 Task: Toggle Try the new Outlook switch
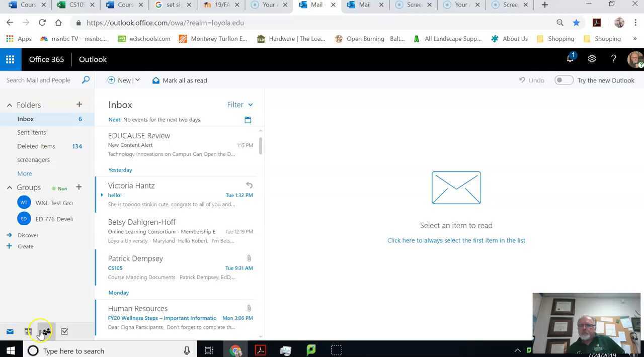[x=563, y=80]
